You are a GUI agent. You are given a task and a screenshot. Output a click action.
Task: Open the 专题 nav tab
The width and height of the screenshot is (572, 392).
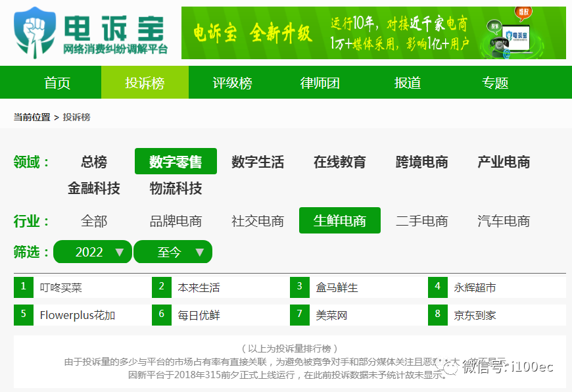[x=495, y=83]
